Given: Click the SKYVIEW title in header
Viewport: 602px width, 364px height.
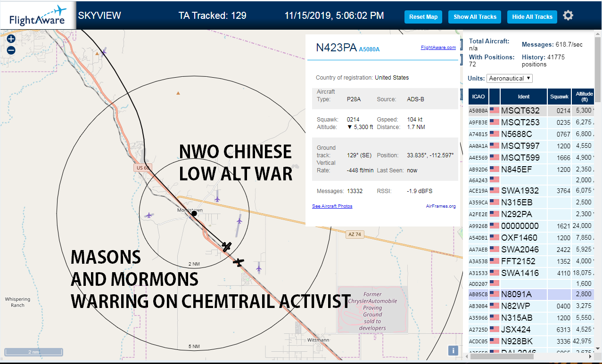Looking at the screenshot, I should pyautogui.click(x=99, y=16).
